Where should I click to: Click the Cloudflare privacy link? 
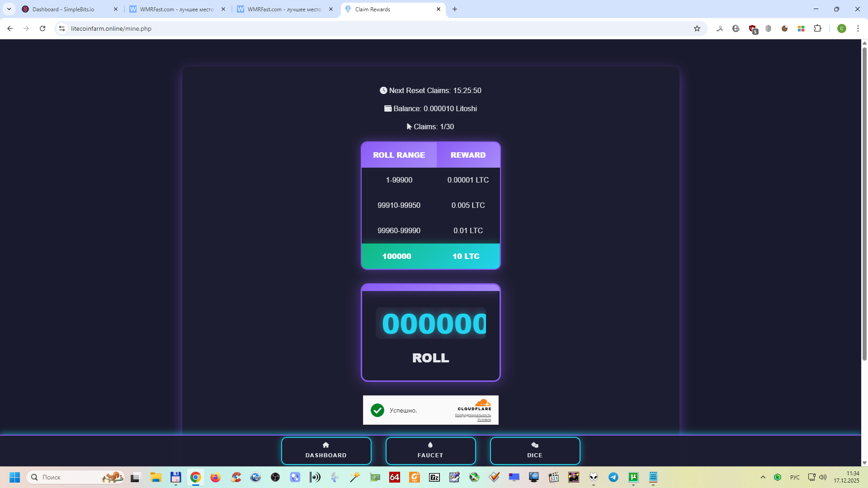pyautogui.click(x=473, y=415)
